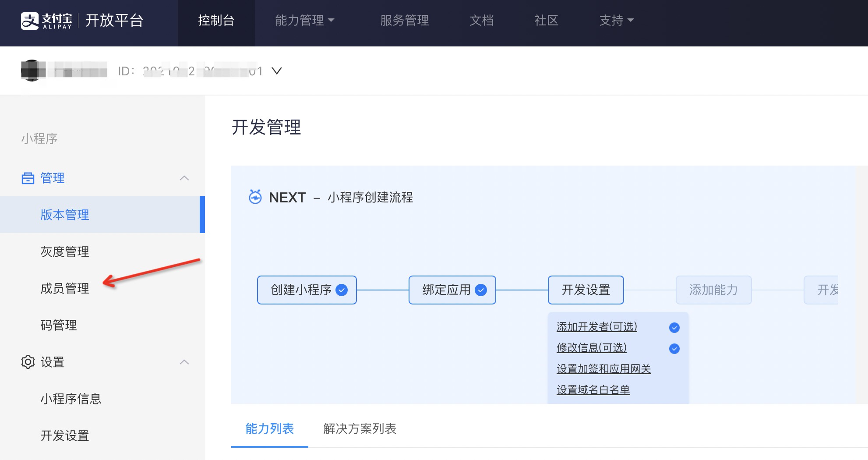Collapse the 管理 sidebar section
This screenshot has width=868, height=460.
(184, 178)
